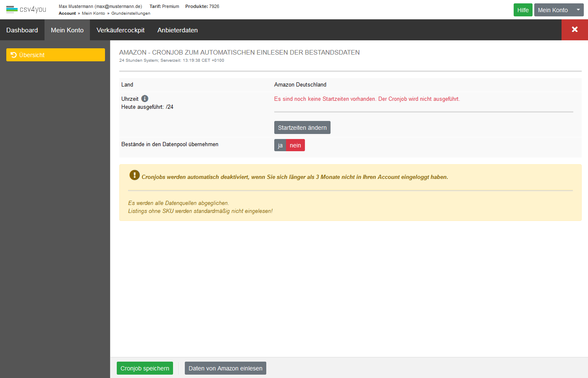The image size is (588, 378).
Task: Click the Grundeinstellungen breadcrumb entry
Action: [131, 13]
